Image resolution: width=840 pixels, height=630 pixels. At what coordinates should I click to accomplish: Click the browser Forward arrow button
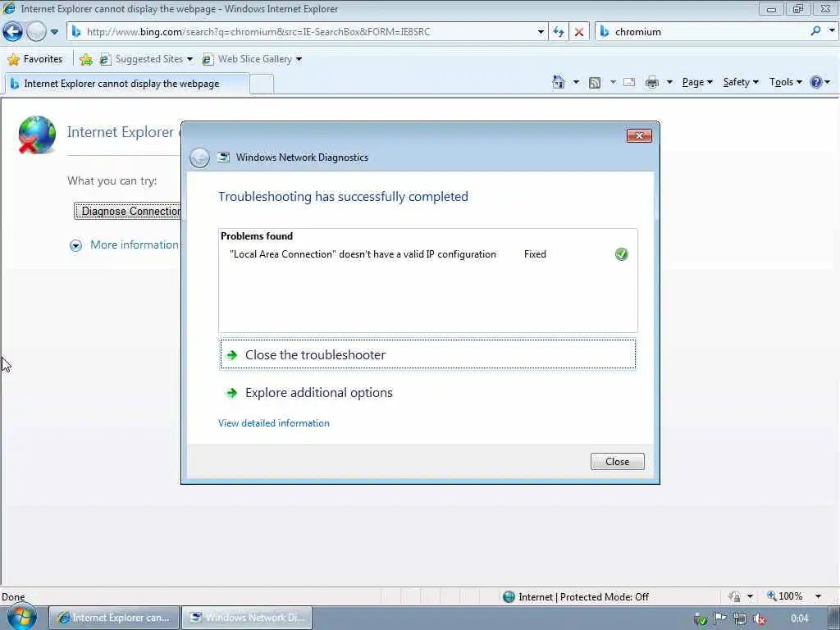tap(36, 32)
